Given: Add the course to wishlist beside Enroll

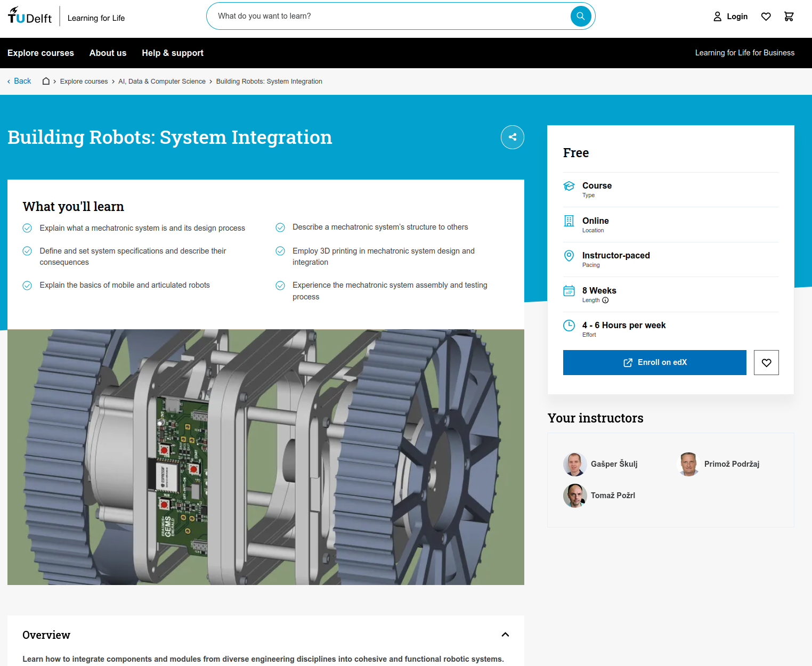Looking at the screenshot, I should (766, 362).
